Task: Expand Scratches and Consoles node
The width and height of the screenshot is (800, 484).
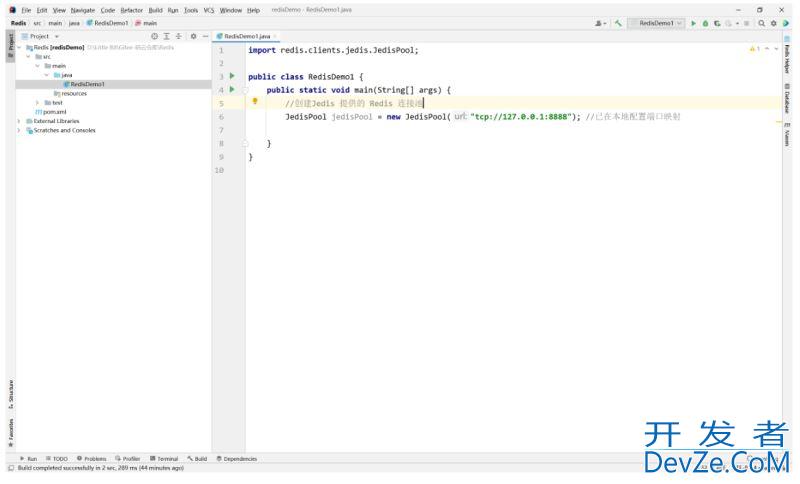Action: tap(19, 130)
